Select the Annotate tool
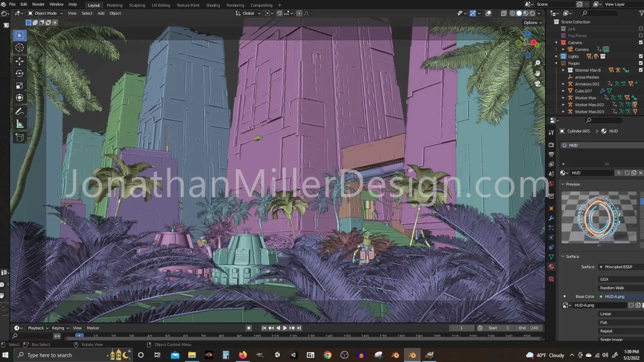This screenshot has height=362, width=644. (x=19, y=112)
